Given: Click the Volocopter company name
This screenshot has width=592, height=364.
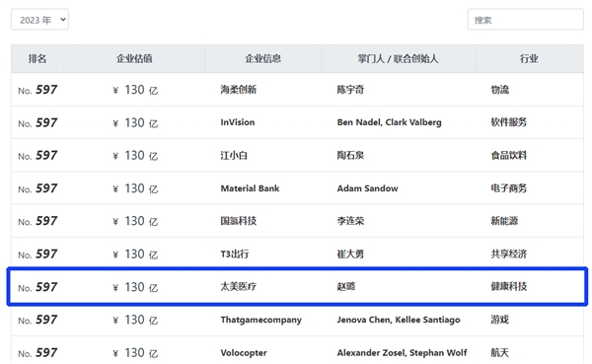Looking at the screenshot, I should point(244,353).
